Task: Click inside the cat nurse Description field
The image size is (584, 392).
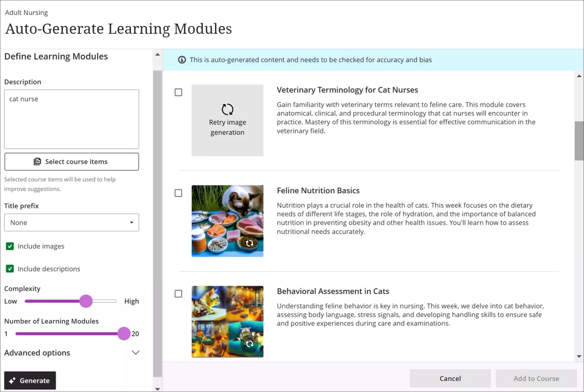Action: click(x=72, y=119)
